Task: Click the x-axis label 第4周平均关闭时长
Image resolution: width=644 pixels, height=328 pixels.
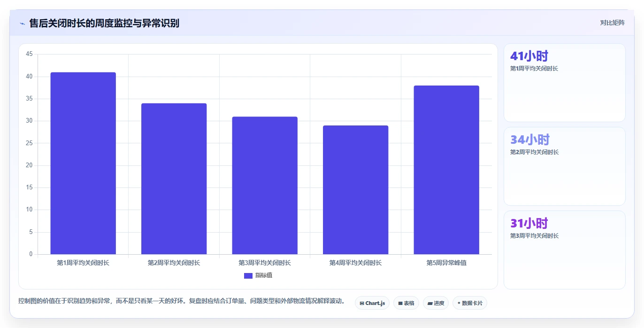Action: coord(356,263)
